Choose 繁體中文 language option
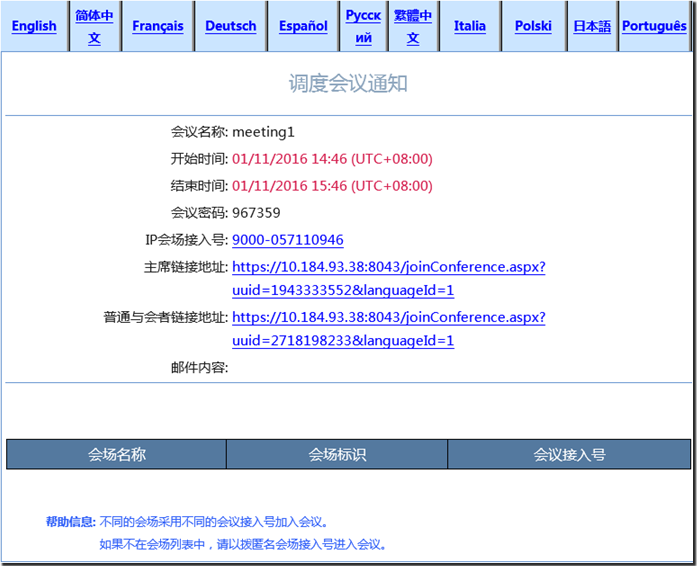This screenshot has width=697, height=566. (413, 26)
